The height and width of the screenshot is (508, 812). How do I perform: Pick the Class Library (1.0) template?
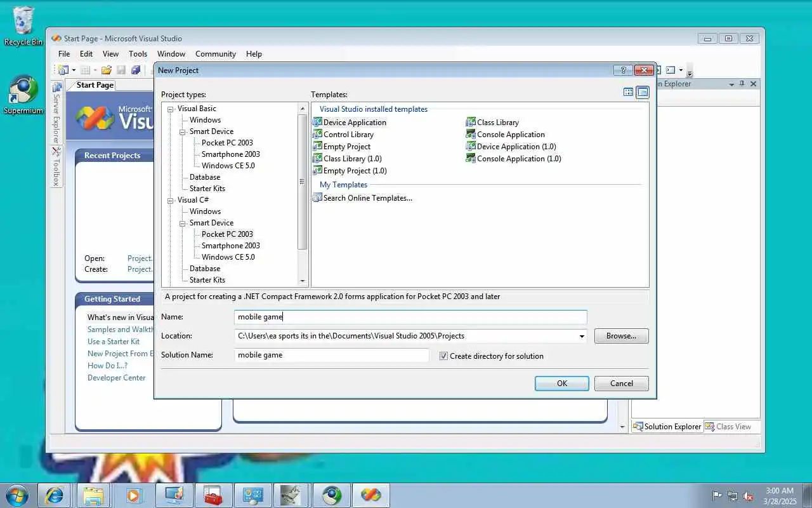pos(347,159)
